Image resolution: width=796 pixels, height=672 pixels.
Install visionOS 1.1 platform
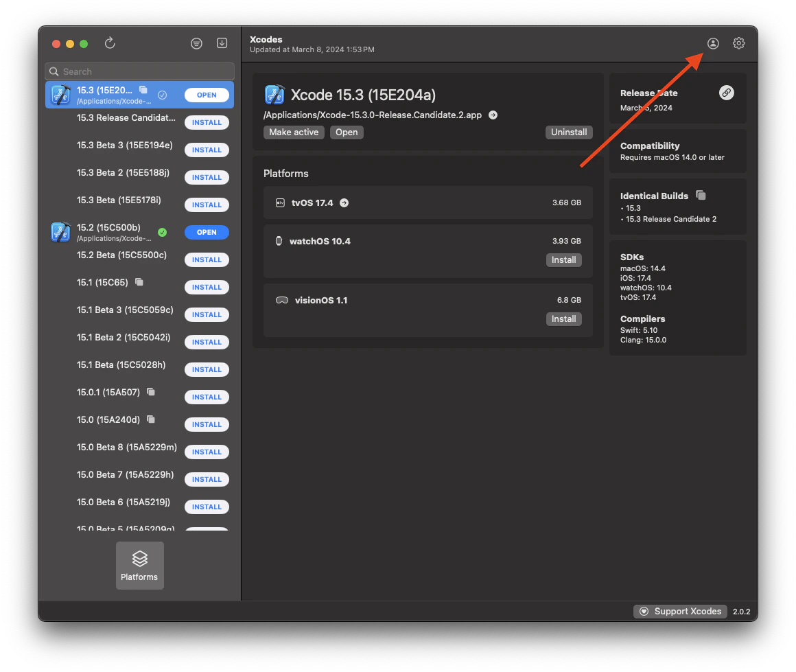pyautogui.click(x=564, y=318)
